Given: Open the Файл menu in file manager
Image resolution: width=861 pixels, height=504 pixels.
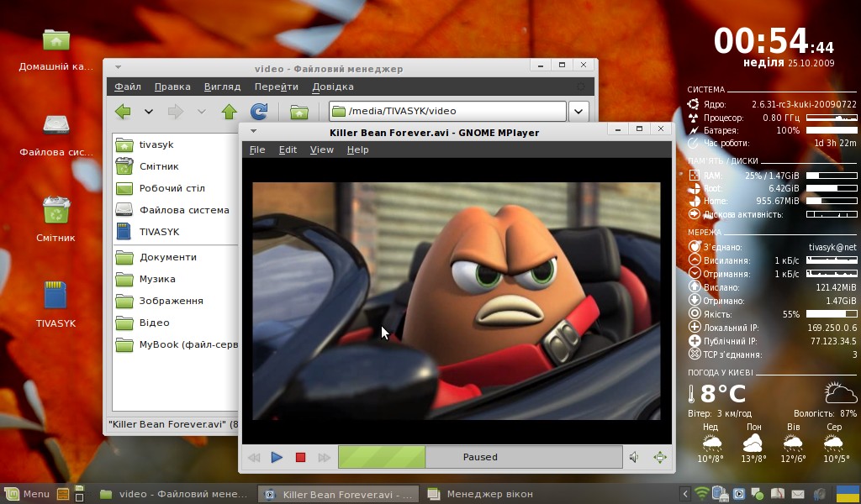Looking at the screenshot, I should [x=128, y=87].
